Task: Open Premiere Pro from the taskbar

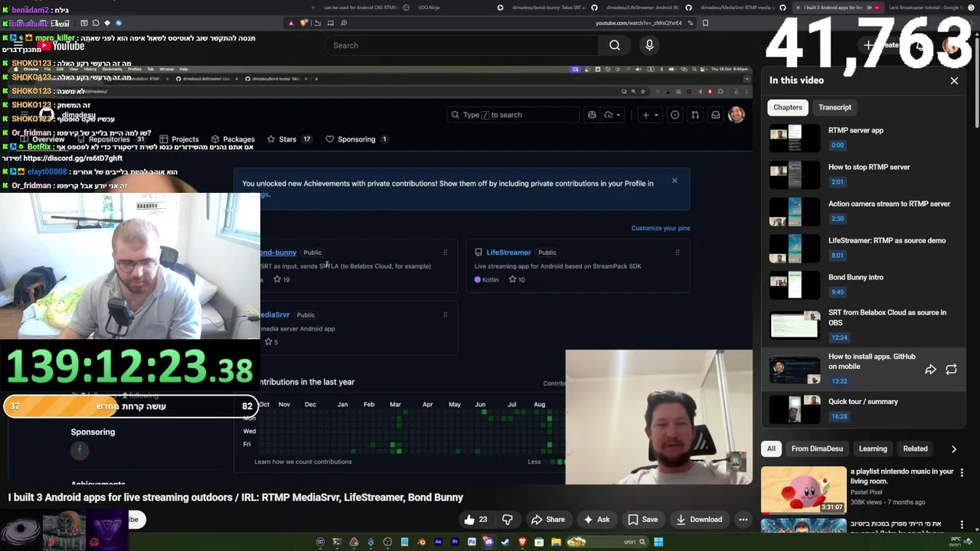Action: point(455,542)
